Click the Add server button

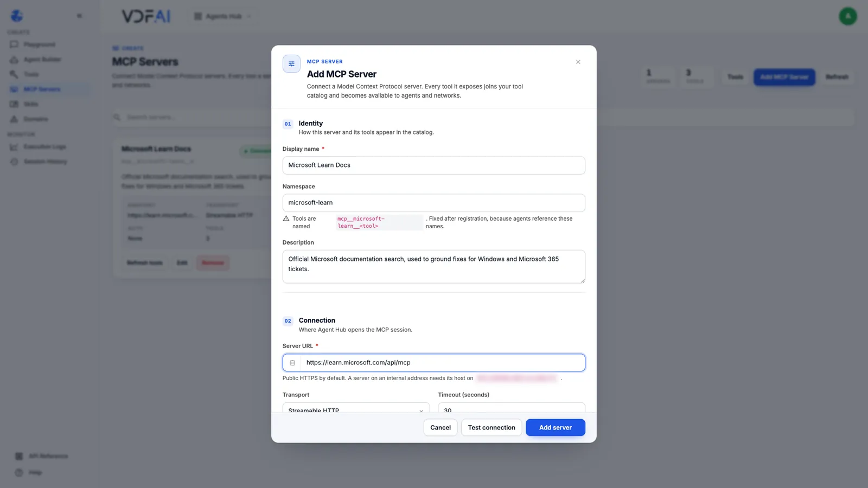(556, 427)
